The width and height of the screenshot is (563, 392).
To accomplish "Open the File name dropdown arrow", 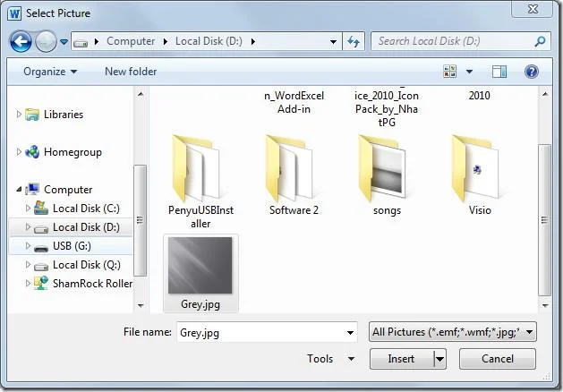I will pos(351,332).
